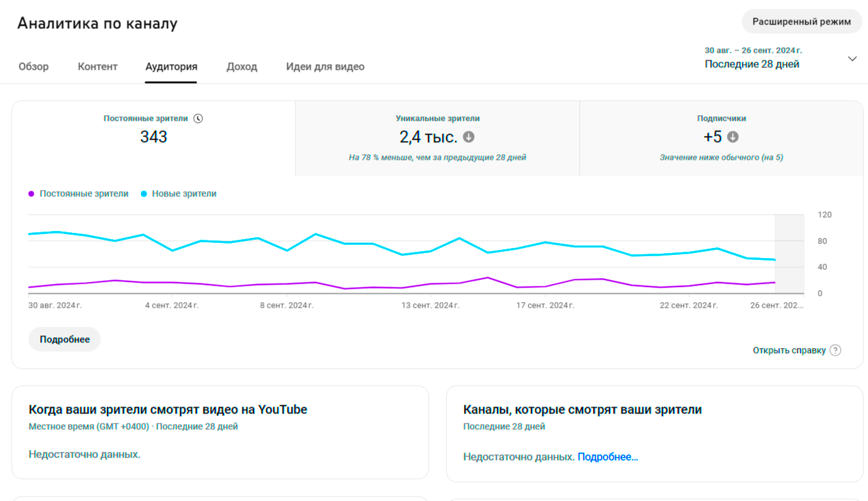Click the Расширенный режим button
Viewport: 868px width, 501px height.
tap(801, 21)
